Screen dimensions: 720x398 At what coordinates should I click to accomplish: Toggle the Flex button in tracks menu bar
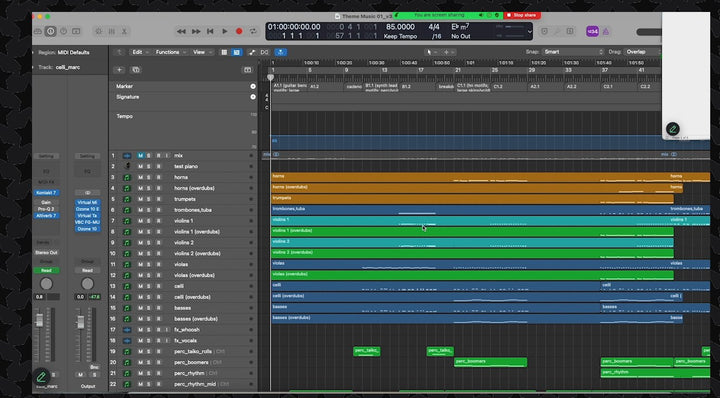(264, 52)
